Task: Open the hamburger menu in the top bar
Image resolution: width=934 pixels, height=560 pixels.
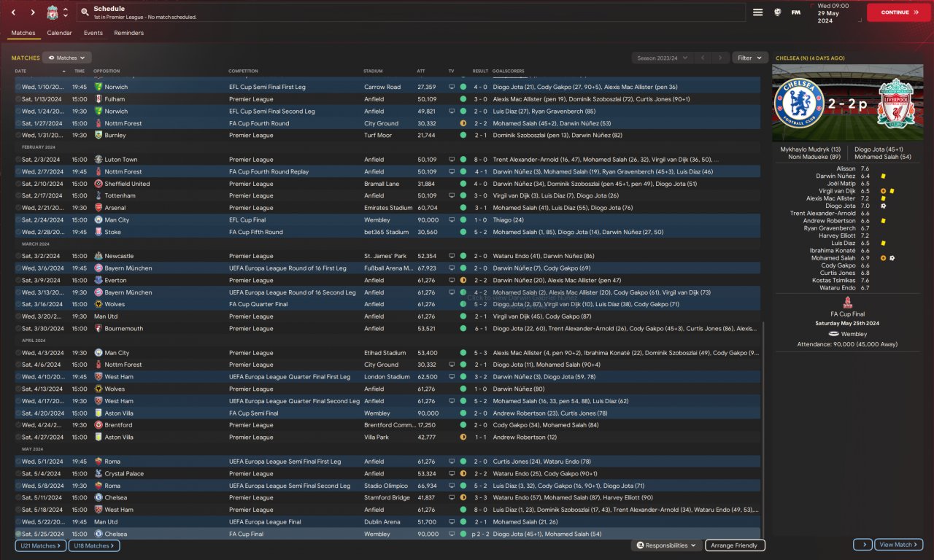Action: tap(758, 12)
